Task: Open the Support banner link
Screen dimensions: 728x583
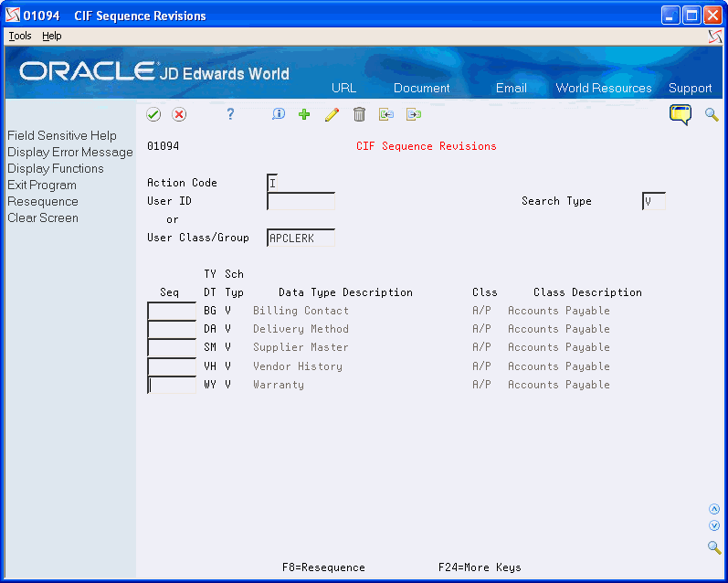Action: (690, 89)
